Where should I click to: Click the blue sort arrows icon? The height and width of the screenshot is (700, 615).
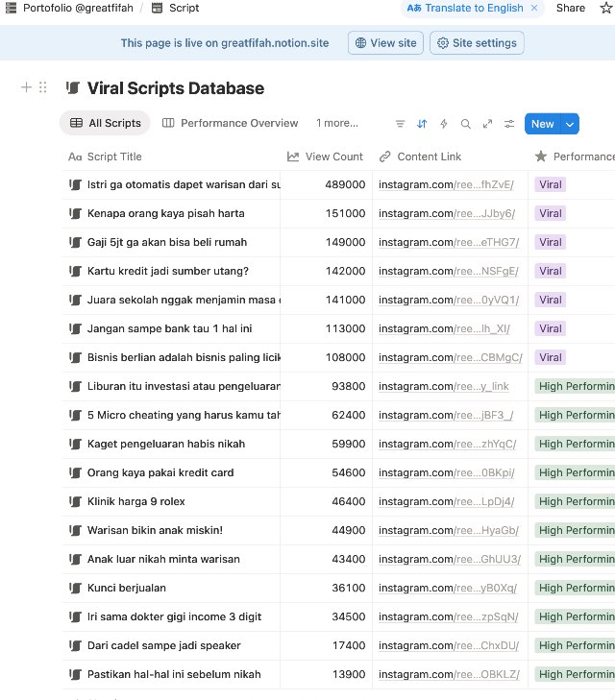[422, 124]
